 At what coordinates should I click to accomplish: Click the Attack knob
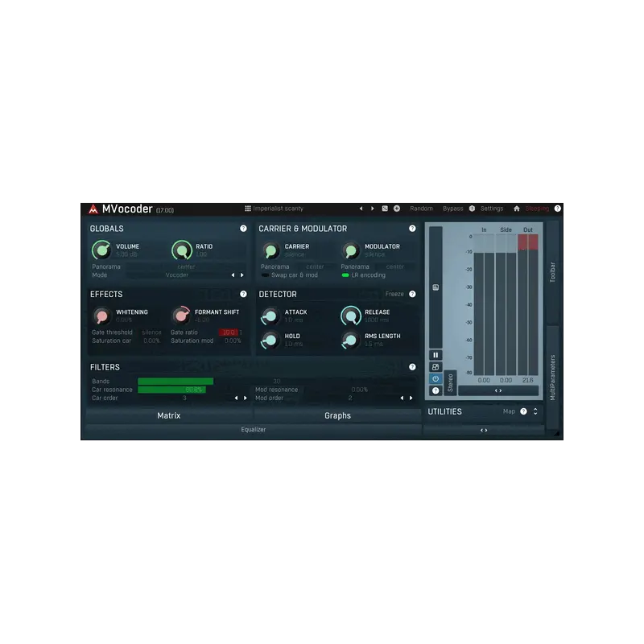pos(270,316)
